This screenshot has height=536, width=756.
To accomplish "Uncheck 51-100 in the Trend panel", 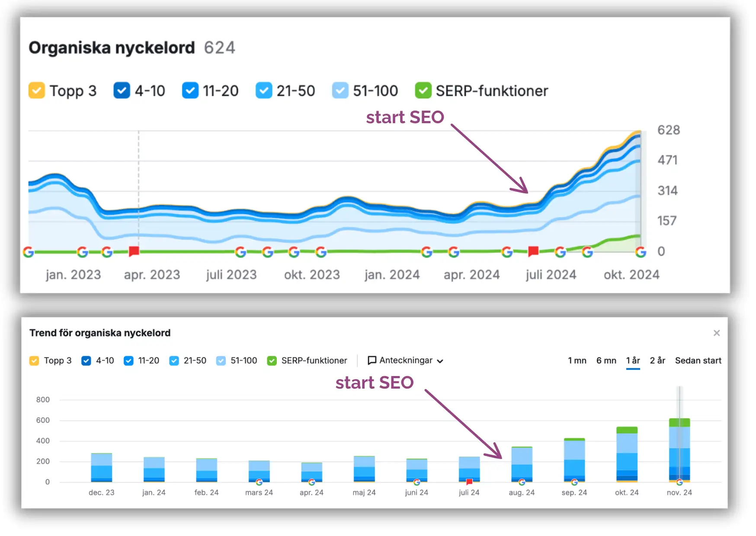I will pos(221,361).
